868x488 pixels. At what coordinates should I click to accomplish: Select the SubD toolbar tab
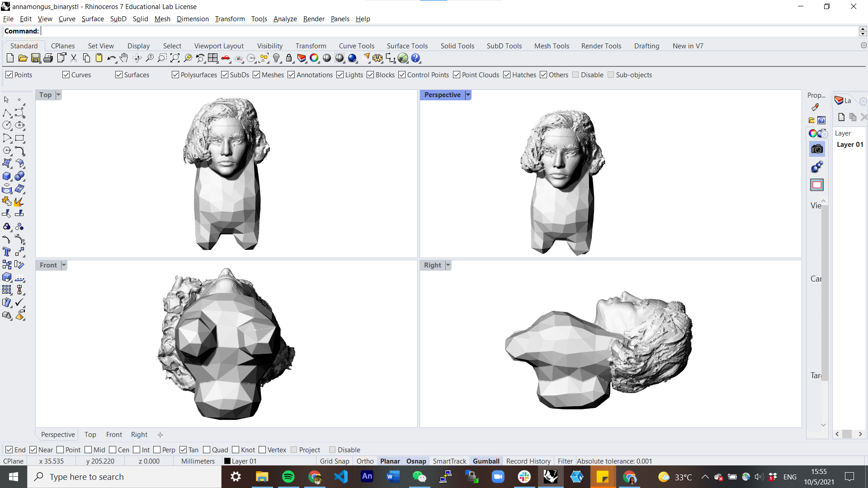(x=504, y=45)
